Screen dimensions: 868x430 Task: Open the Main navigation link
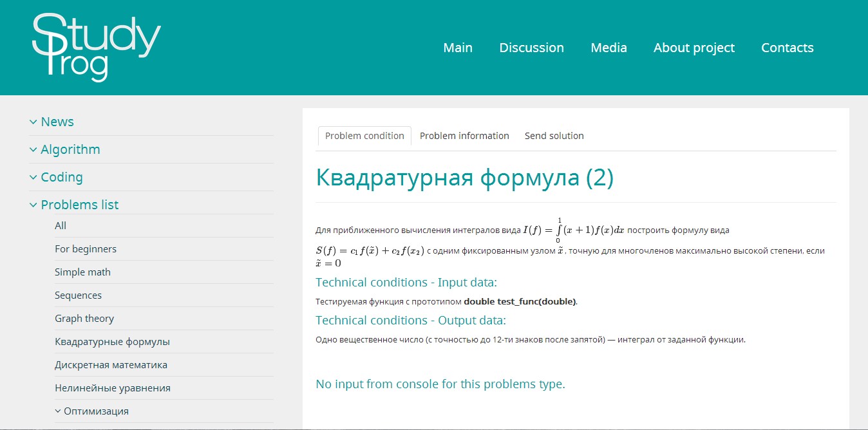click(x=458, y=48)
